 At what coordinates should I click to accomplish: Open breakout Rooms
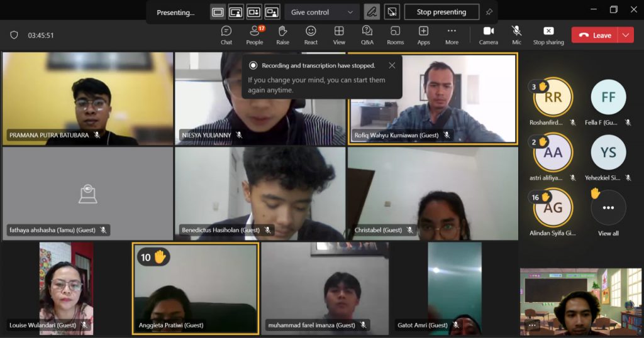395,35
